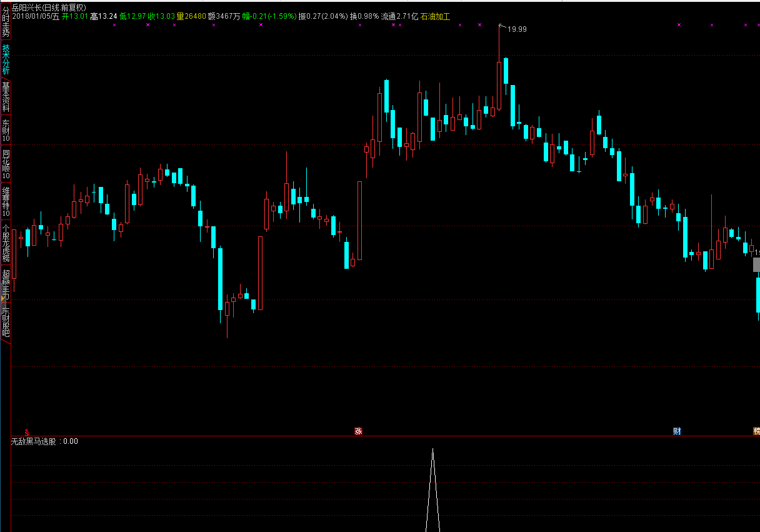Click the date 2018/01/05/五
This screenshot has width=760, height=532.
tap(36, 16)
